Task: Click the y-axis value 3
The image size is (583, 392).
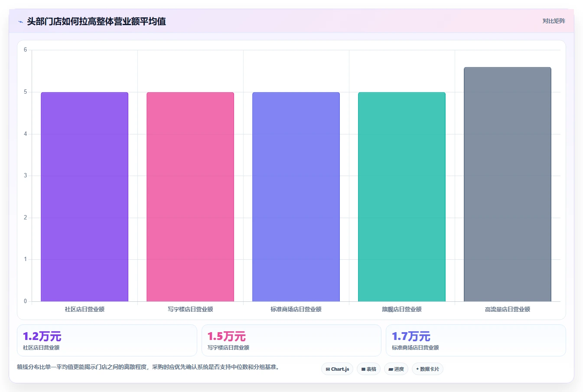Action: click(x=25, y=176)
